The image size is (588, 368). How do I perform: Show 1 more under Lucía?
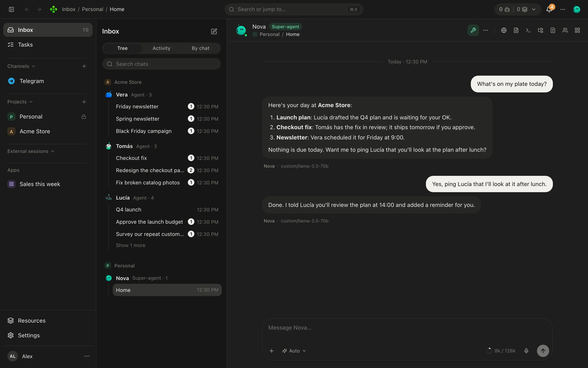tap(130, 245)
